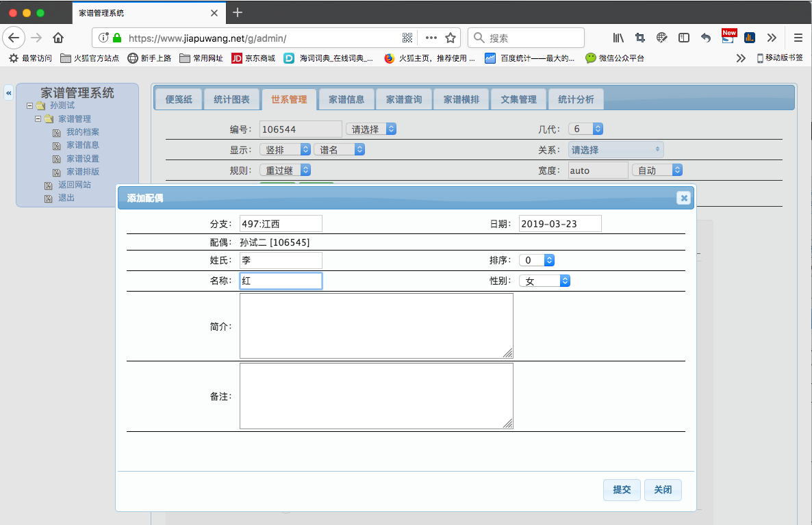Collapse the 孙测试 tree node

coord(29,105)
